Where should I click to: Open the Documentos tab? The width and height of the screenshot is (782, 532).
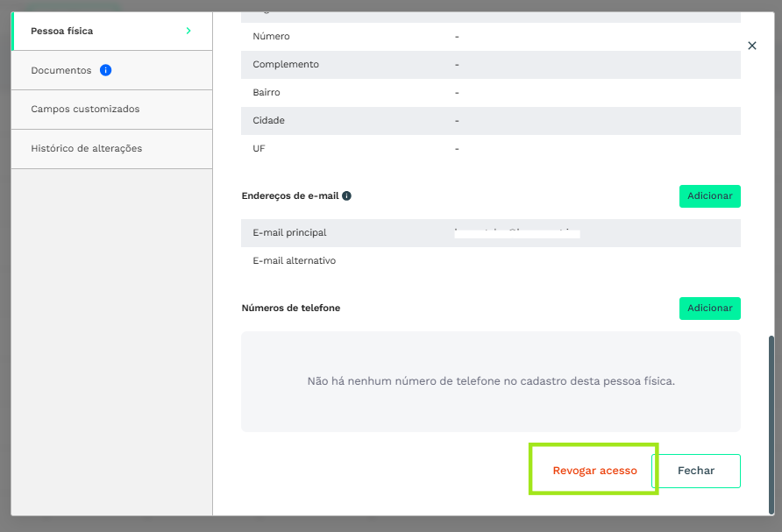tap(60, 70)
